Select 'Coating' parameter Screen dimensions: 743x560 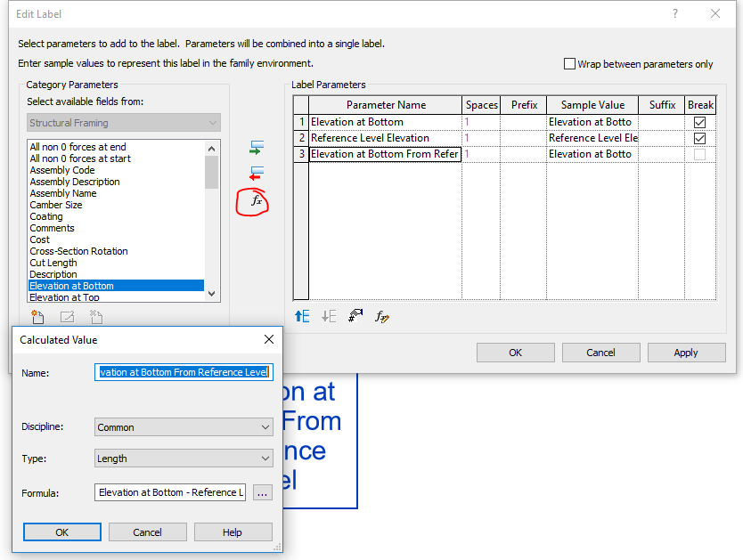(116, 216)
